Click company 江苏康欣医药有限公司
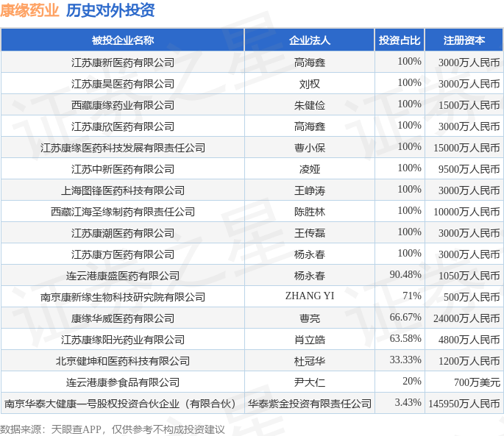 pyautogui.click(x=123, y=126)
